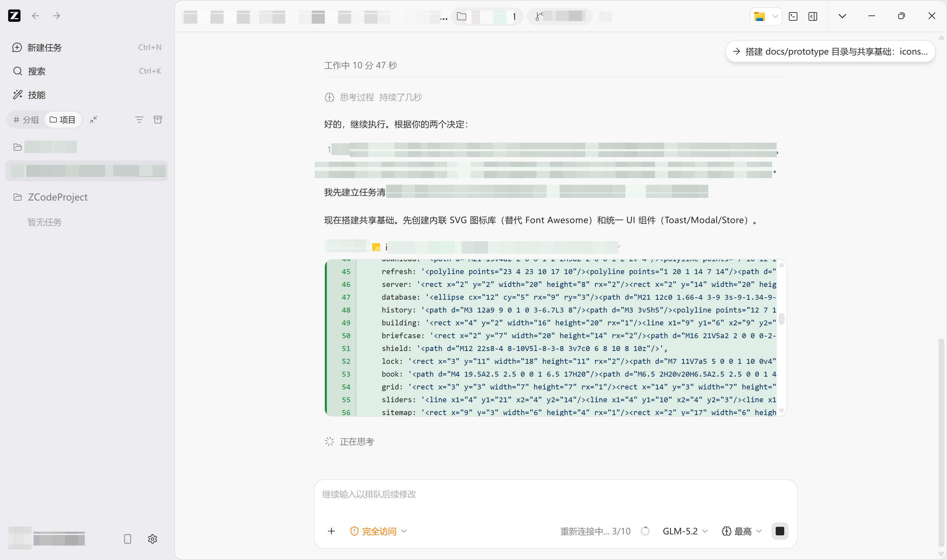Click the 重新连接中 3/10 status

pos(595,531)
